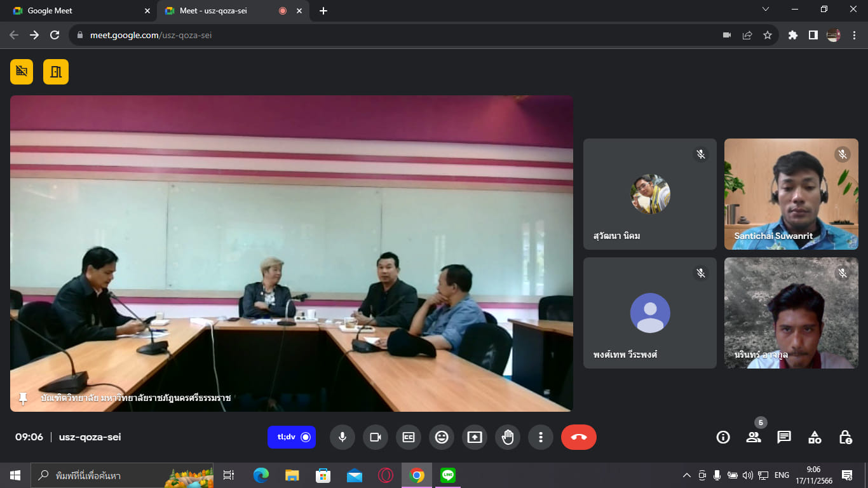Switch to the Google Meet tab

(76, 11)
